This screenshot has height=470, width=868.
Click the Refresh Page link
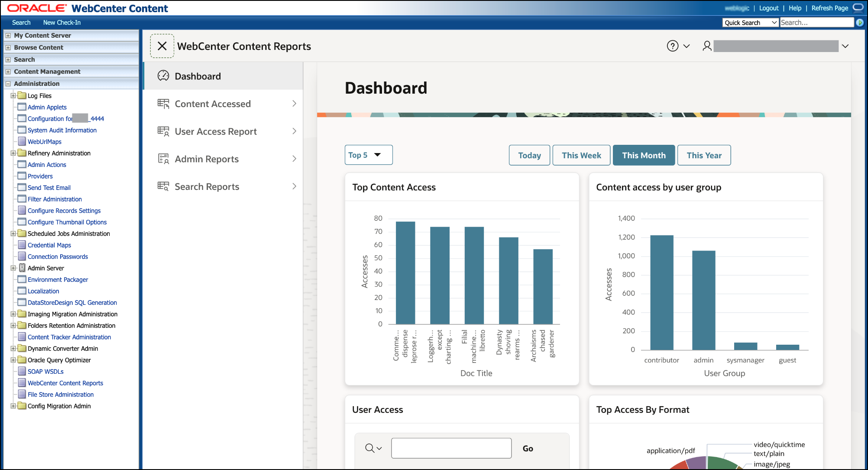point(829,8)
